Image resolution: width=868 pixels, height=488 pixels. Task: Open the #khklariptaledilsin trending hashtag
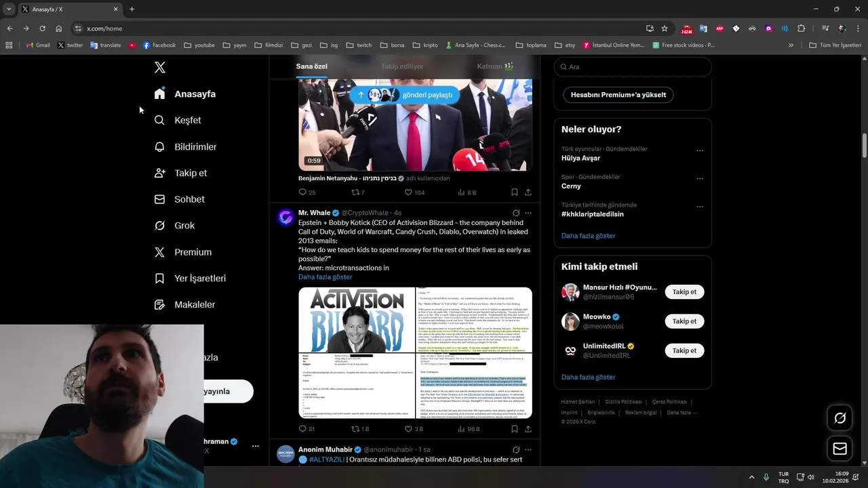pos(593,214)
